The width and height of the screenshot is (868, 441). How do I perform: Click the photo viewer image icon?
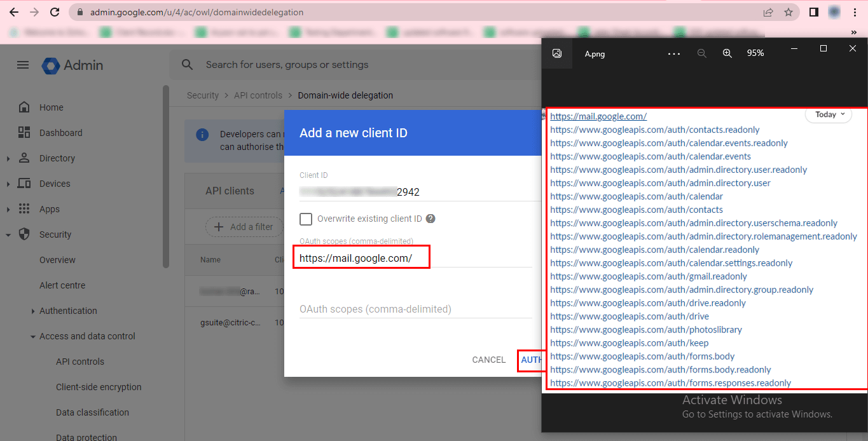pyautogui.click(x=557, y=53)
